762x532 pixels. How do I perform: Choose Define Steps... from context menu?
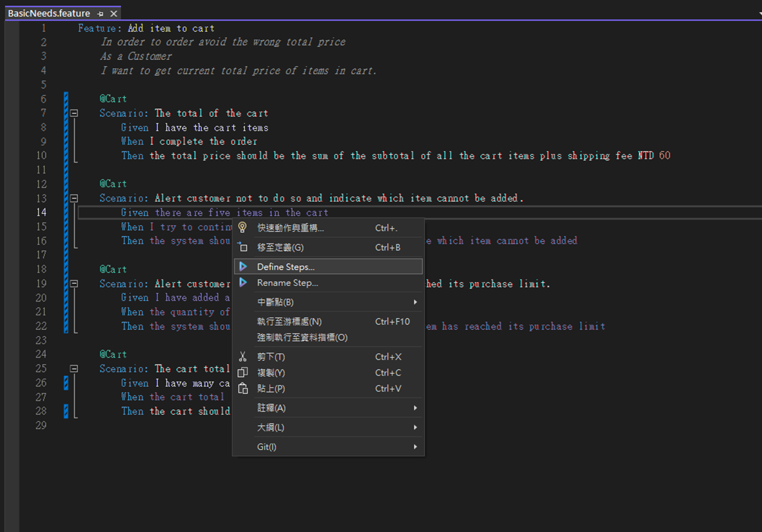click(x=328, y=267)
